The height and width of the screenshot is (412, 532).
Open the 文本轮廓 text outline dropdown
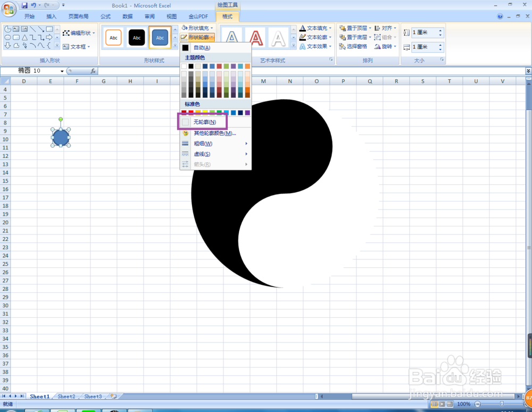pos(315,37)
